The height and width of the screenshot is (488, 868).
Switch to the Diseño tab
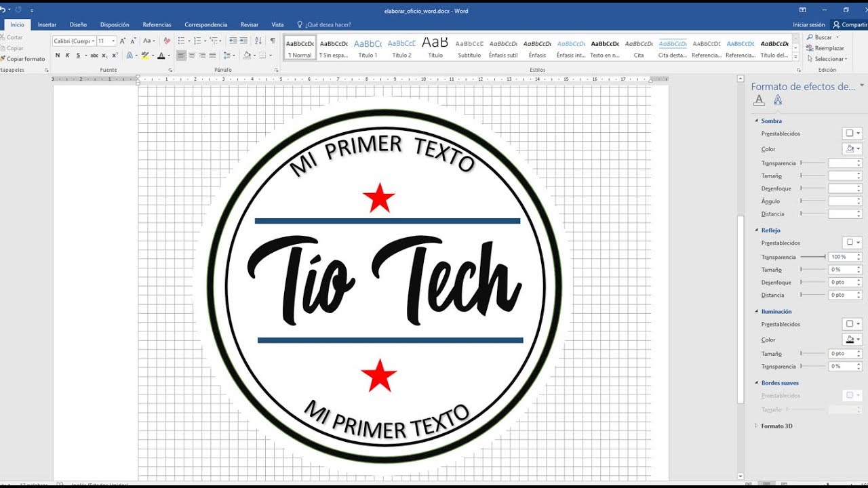(x=78, y=24)
